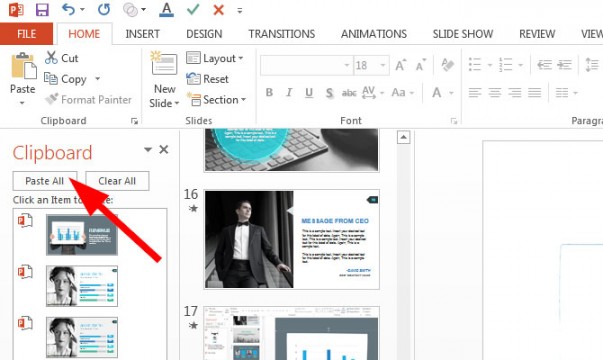
Task: Open the ANIMATIONS ribbon tab
Action: click(374, 34)
